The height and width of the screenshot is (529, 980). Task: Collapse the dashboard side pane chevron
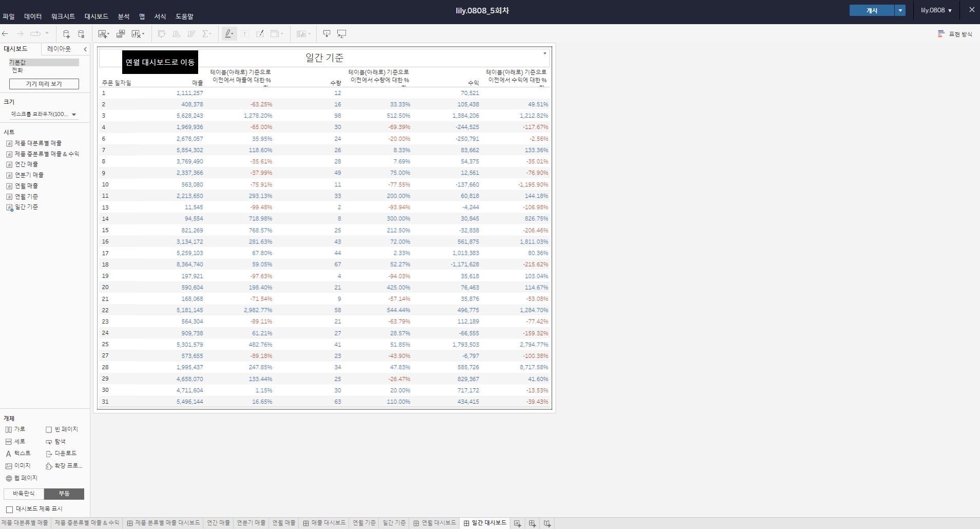click(x=85, y=49)
